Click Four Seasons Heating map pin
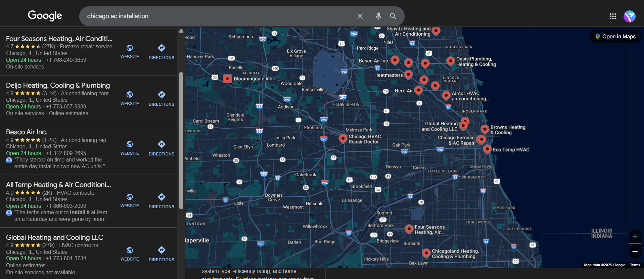Image resolution: width=644 pixels, height=279 pixels. [x=409, y=229]
